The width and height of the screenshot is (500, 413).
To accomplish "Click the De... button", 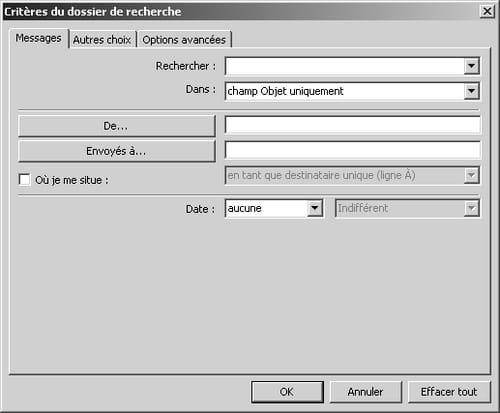I will point(117,126).
